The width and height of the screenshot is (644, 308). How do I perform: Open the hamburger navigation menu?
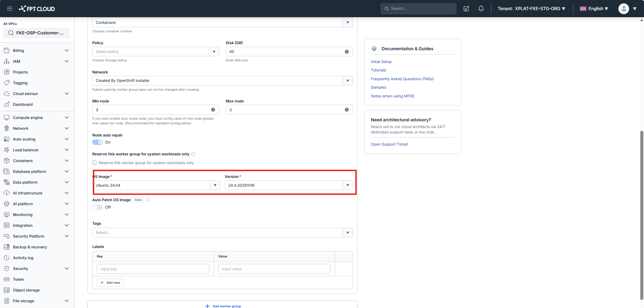9,9
